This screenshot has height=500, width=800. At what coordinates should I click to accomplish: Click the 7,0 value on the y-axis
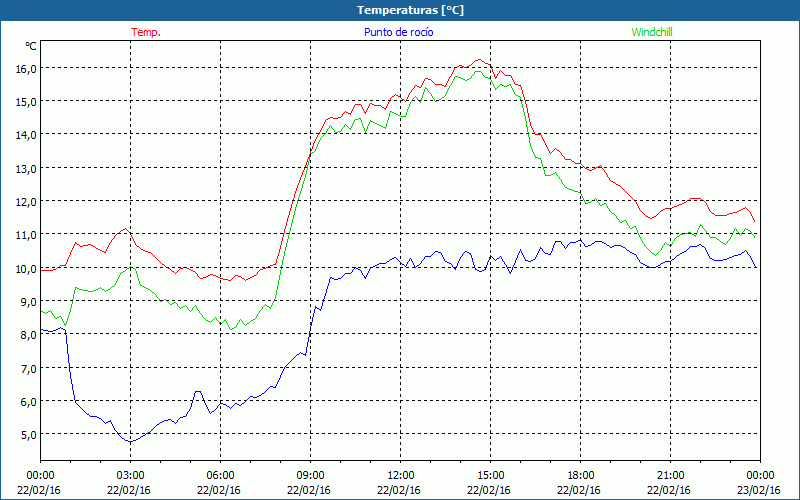point(28,369)
